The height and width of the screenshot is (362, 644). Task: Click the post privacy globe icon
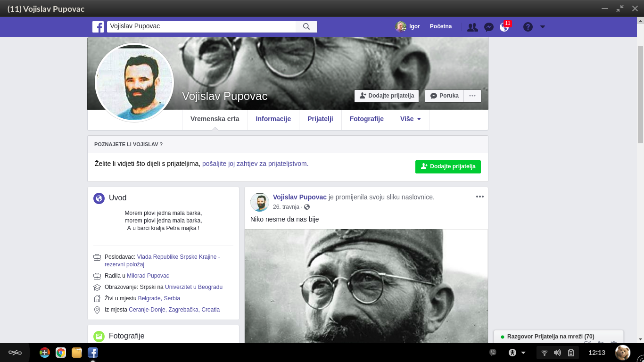click(307, 207)
